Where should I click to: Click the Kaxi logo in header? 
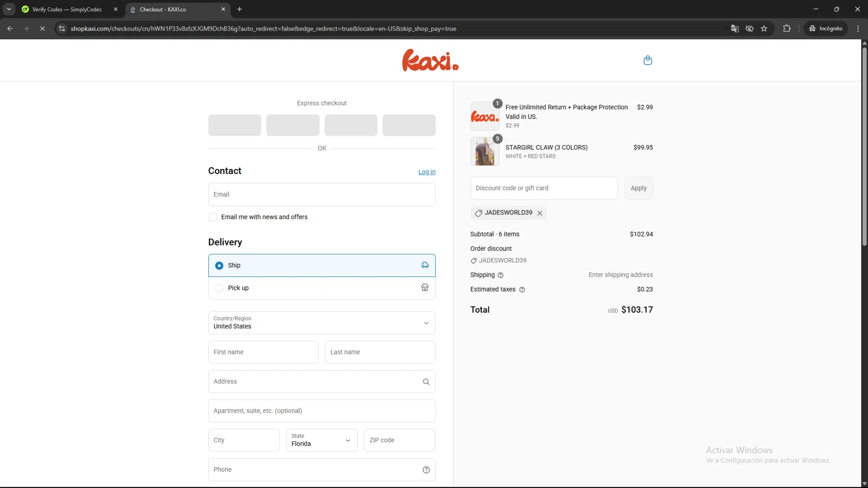[x=431, y=60]
